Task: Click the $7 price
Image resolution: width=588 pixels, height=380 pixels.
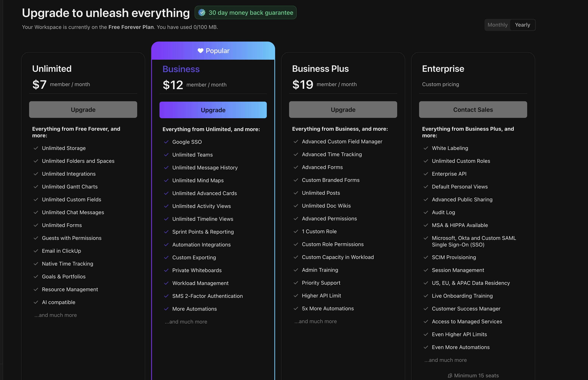Action: coord(39,84)
